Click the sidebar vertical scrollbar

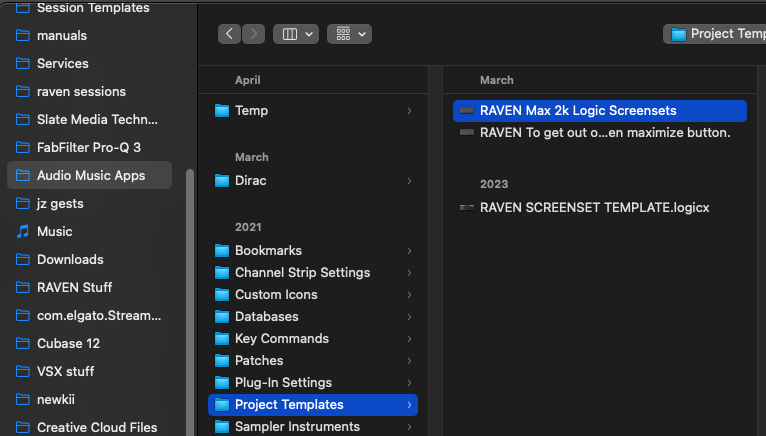(x=190, y=302)
